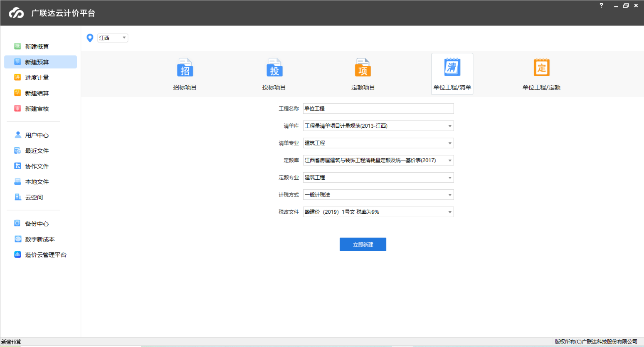Image resolution: width=644 pixels, height=347 pixels.
Task: Open 协作文件 from the sidebar menu
Action: (37, 166)
